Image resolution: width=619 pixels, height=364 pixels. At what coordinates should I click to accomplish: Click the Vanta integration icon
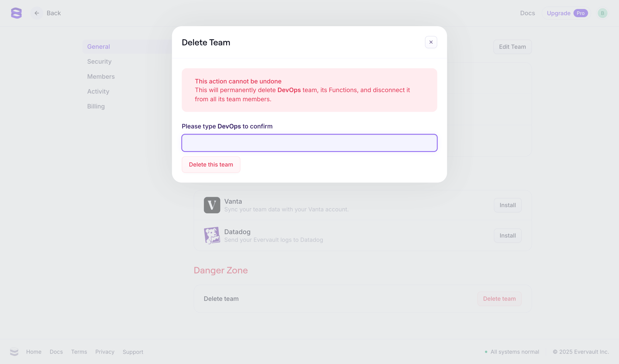(212, 205)
